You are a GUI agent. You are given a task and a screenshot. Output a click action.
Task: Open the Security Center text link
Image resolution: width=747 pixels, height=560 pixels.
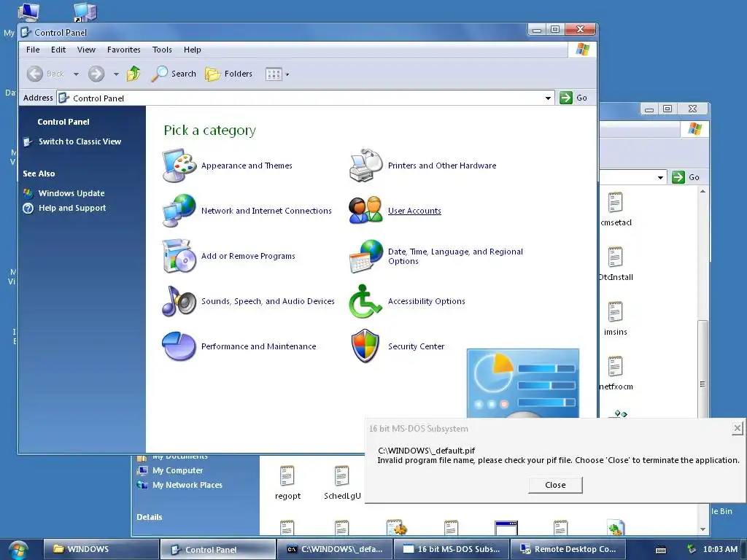(416, 346)
